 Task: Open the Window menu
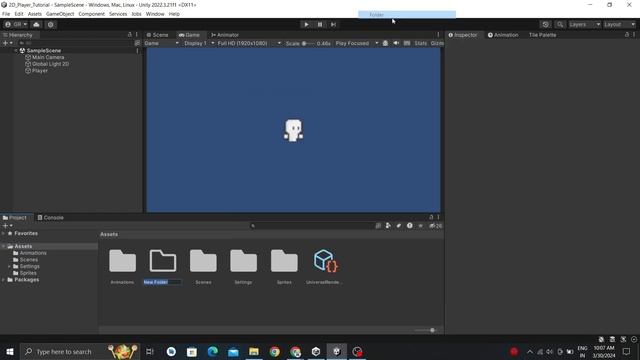155,14
